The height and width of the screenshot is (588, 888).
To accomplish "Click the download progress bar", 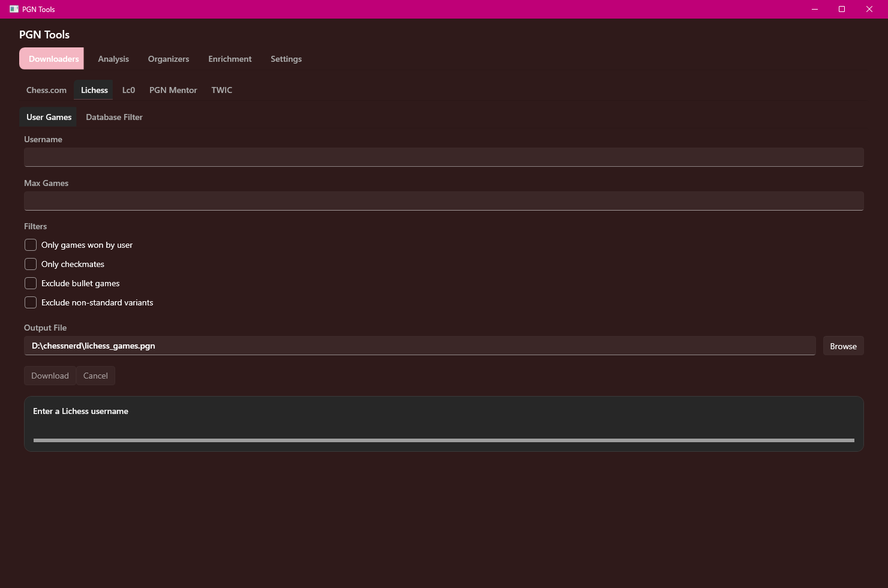I will pos(443,440).
